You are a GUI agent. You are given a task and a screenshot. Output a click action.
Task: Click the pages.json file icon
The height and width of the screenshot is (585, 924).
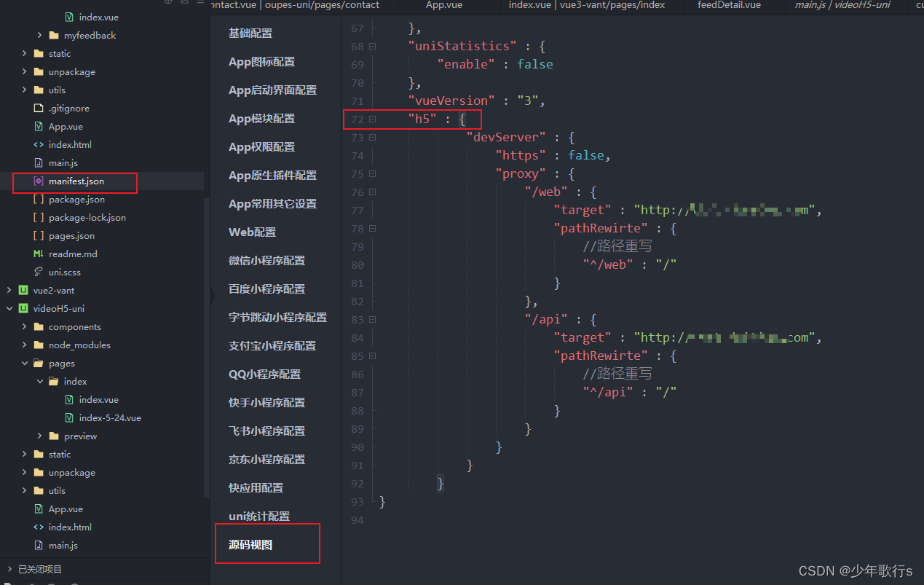pyautogui.click(x=39, y=235)
